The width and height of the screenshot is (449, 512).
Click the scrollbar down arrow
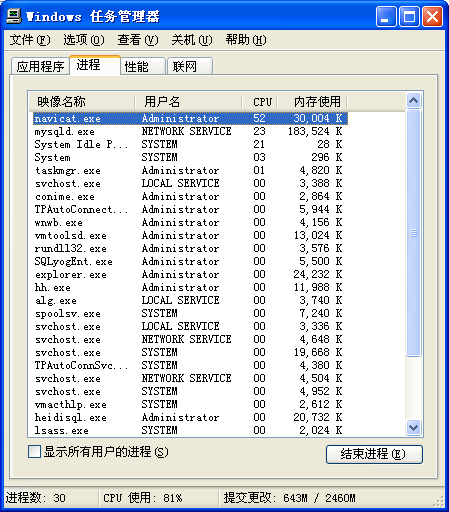point(413,427)
